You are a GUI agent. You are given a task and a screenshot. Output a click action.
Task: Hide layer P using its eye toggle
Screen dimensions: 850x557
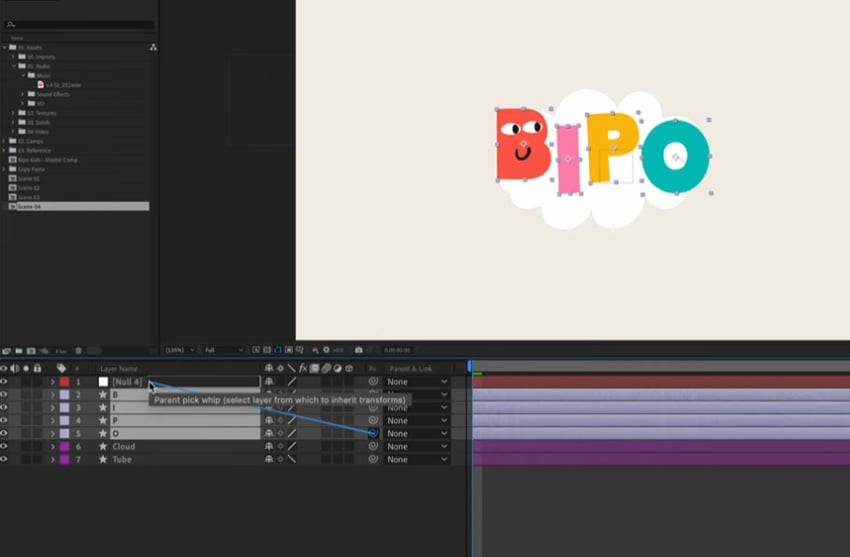click(4, 420)
